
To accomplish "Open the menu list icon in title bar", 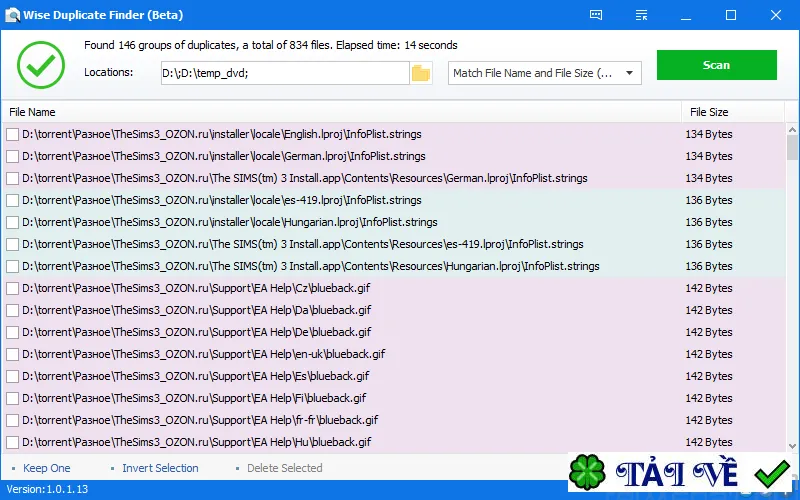I will pyautogui.click(x=641, y=15).
